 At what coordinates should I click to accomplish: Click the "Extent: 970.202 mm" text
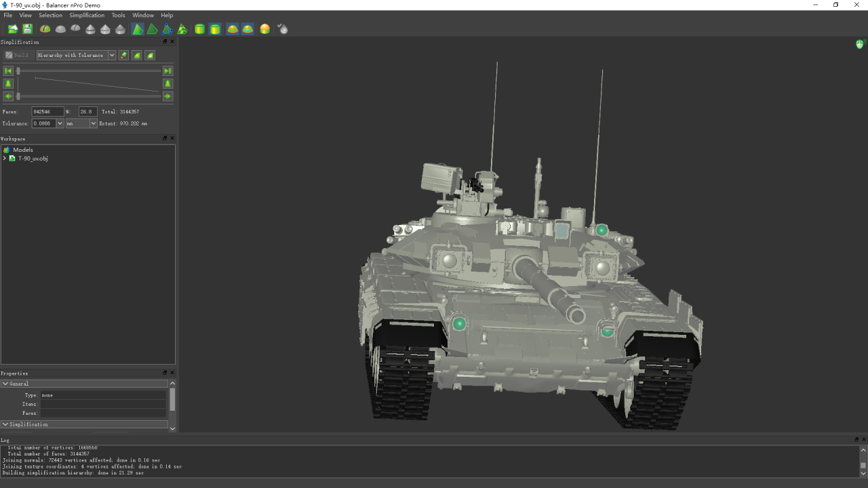[123, 124]
